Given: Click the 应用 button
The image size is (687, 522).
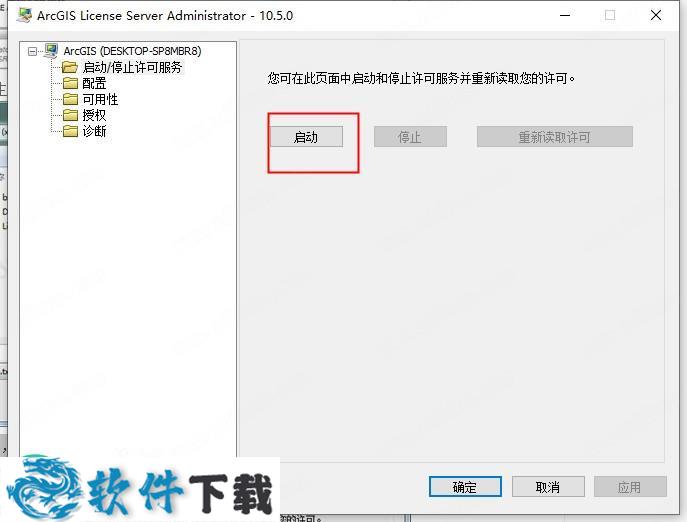Looking at the screenshot, I should pos(630,486).
